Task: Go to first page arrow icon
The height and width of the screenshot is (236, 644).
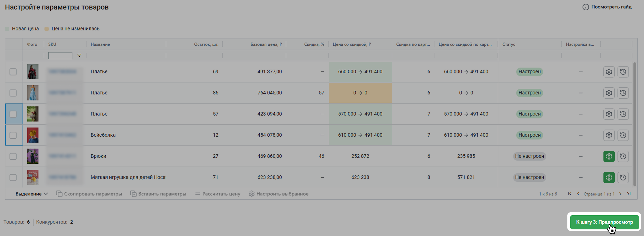Action: [x=570, y=194]
